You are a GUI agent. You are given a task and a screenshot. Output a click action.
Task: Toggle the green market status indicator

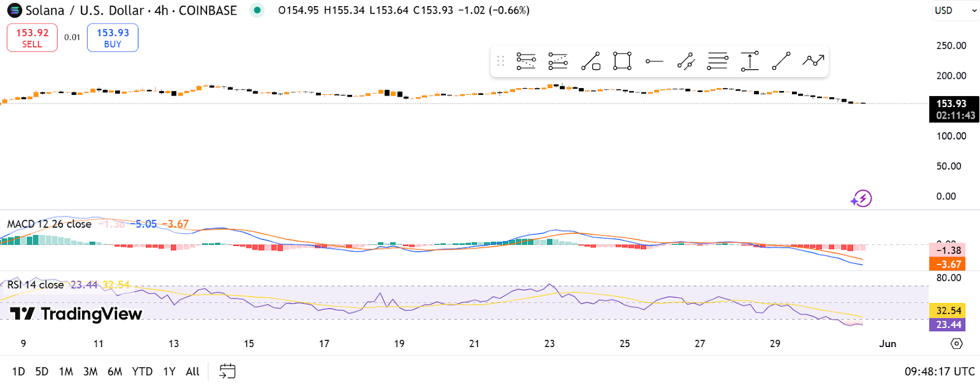pos(257,10)
